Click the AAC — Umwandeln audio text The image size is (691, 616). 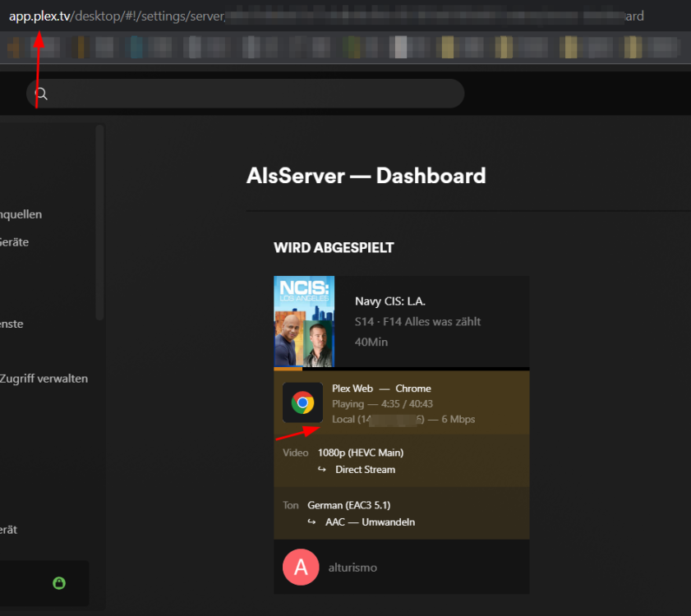370,522
